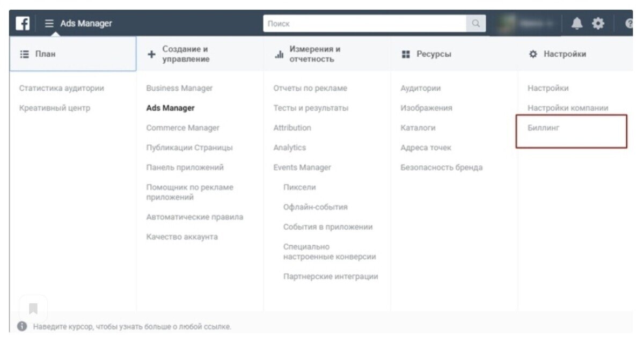The width and height of the screenshot is (644, 351).
Task: Open Analytics link
Action: (289, 148)
